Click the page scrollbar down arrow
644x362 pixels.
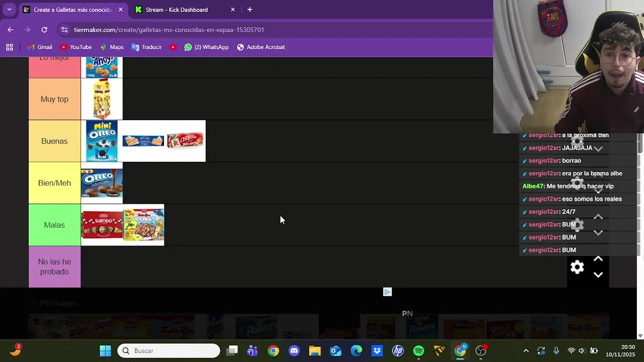[640, 335]
